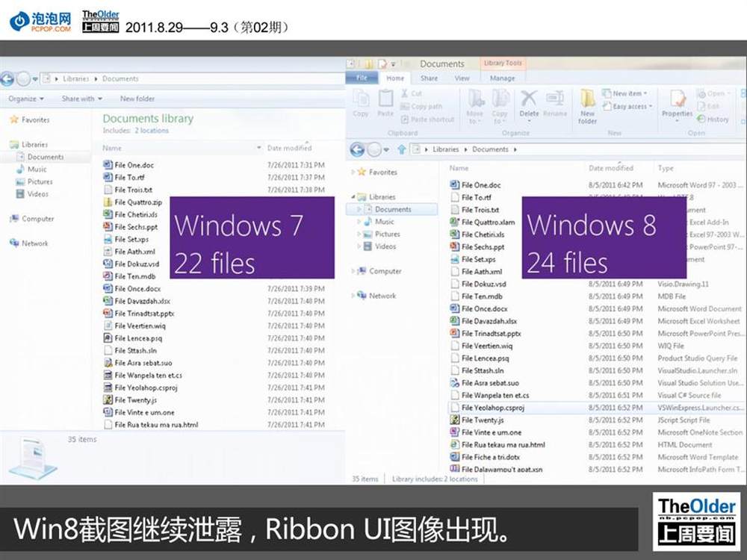747x560 pixels.
Task: Open the New item dropdown in the ribbon
Action: [x=625, y=93]
